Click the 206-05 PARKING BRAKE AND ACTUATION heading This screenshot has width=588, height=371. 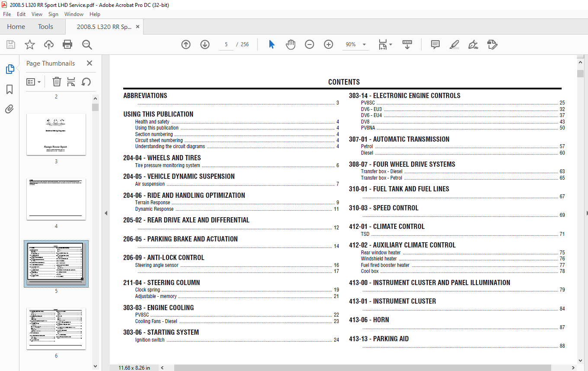(180, 239)
